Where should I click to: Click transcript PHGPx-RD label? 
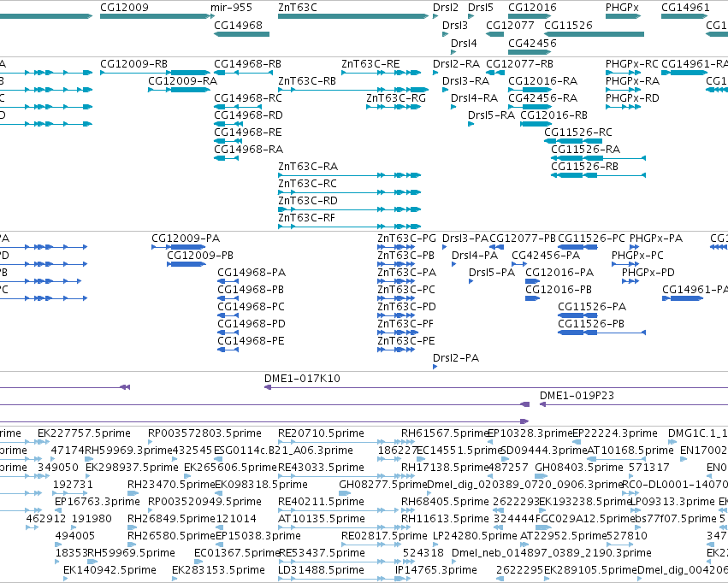coord(632,97)
